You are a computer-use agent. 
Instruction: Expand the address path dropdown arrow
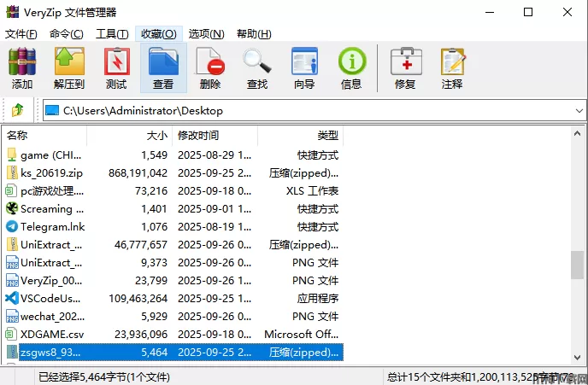[577, 110]
